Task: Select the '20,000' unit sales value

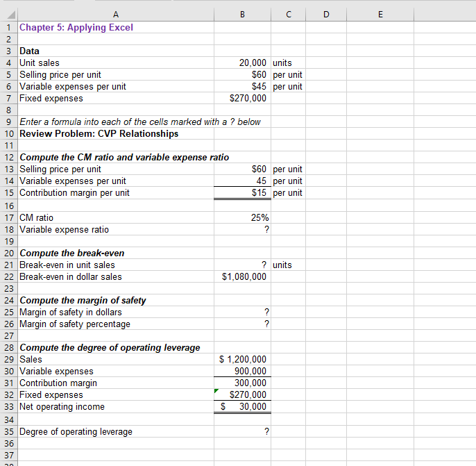Action: 242,63
